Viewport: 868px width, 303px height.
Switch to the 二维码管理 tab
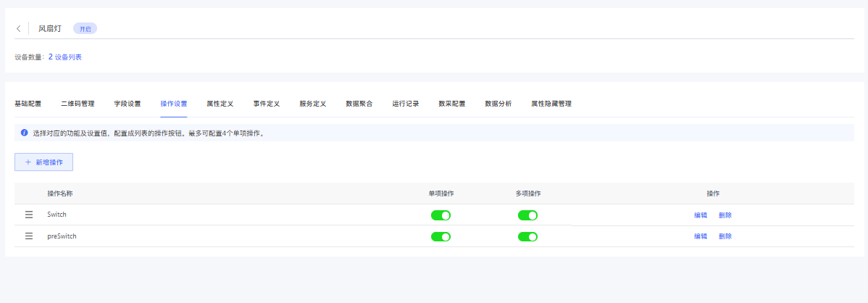coord(78,104)
